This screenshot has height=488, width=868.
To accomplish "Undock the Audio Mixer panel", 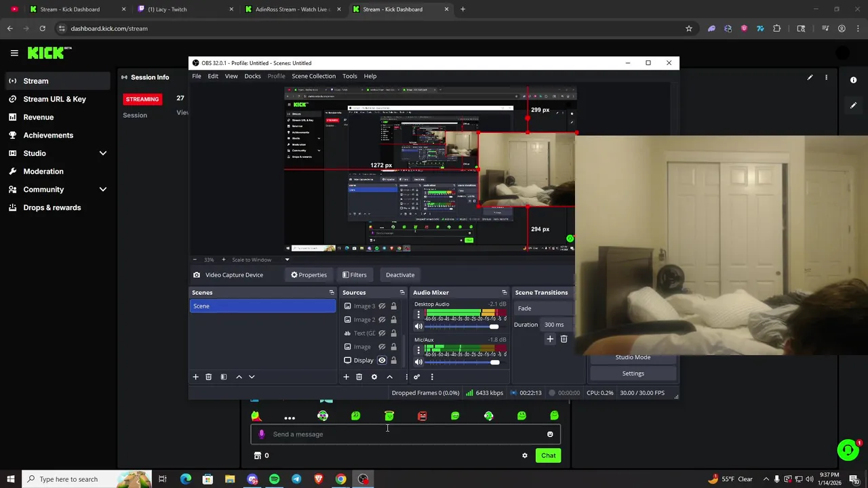I will (x=505, y=293).
